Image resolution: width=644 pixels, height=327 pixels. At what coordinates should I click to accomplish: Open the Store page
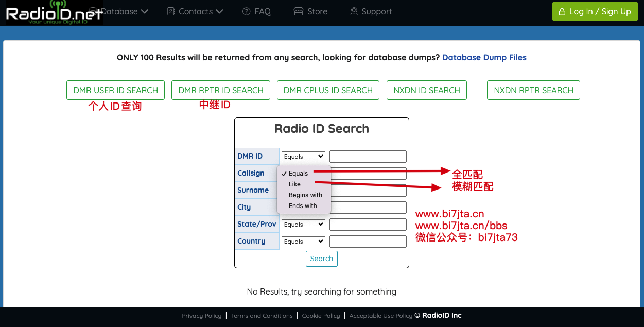310,11
